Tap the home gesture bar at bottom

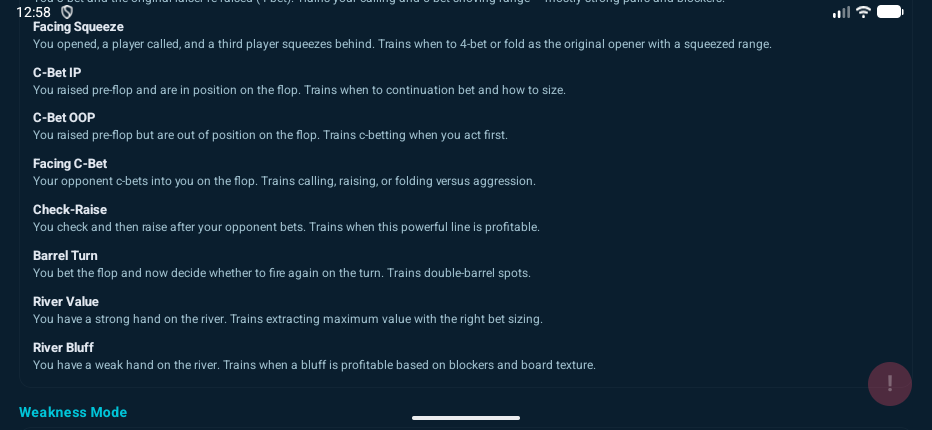(x=466, y=418)
